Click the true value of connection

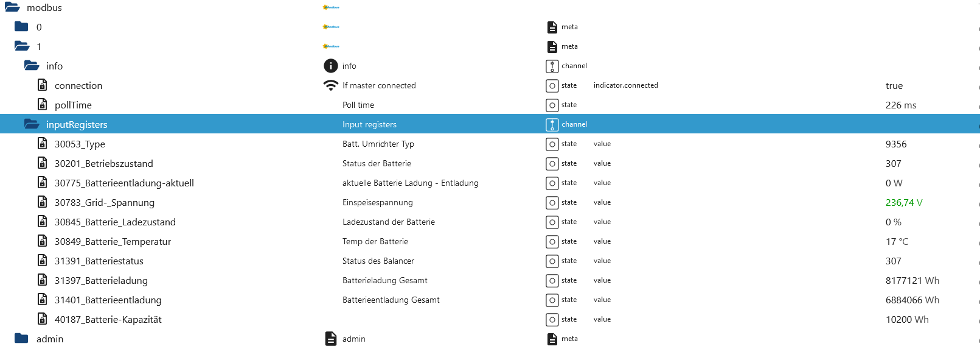coord(894,85)
